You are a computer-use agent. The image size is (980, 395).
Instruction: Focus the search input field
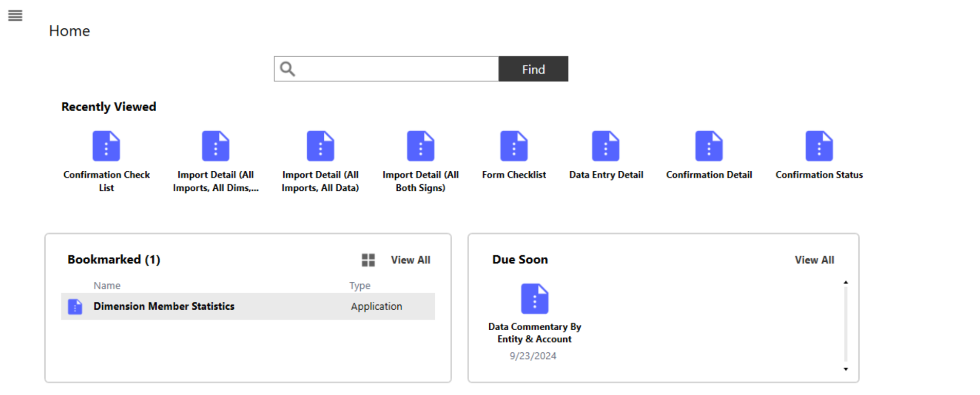pyautogui.click(x=396, y=69)
